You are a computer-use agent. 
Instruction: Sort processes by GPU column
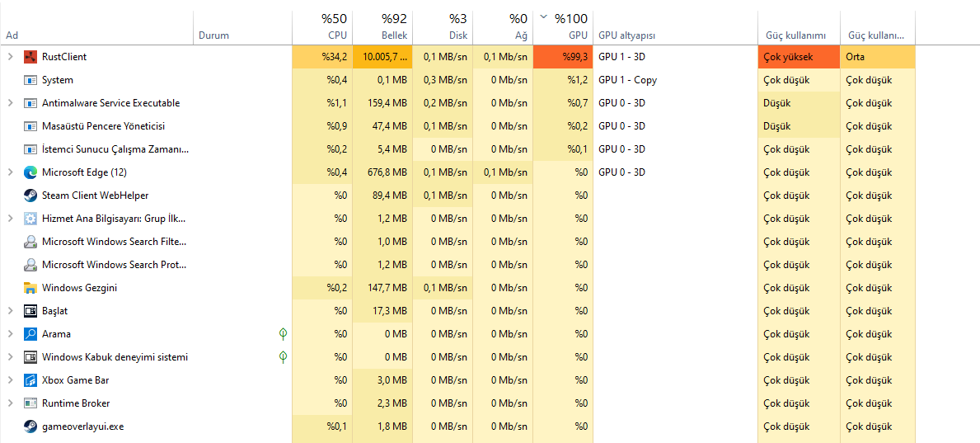[x=562, y=27]
